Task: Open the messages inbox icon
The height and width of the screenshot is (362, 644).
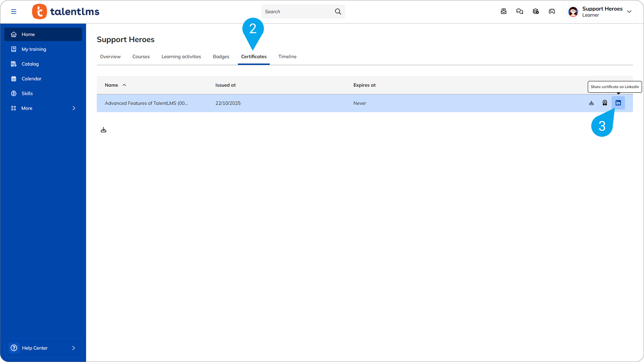Action: coord(504,11)
